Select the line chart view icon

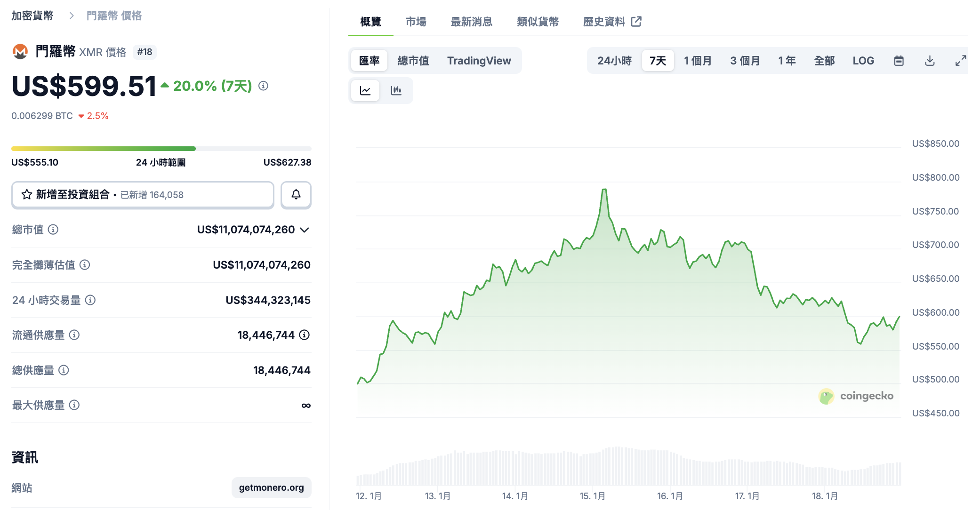point(365,90)
